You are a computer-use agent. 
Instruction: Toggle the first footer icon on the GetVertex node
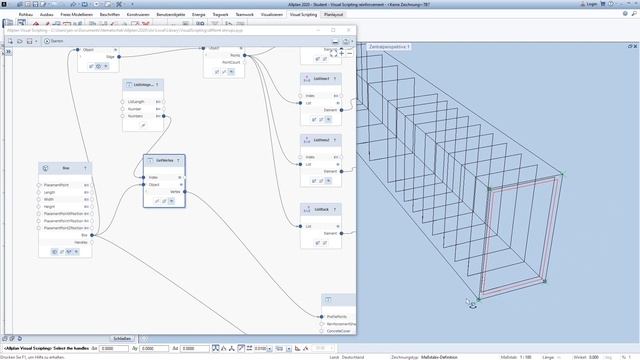[x=157, y=201]
